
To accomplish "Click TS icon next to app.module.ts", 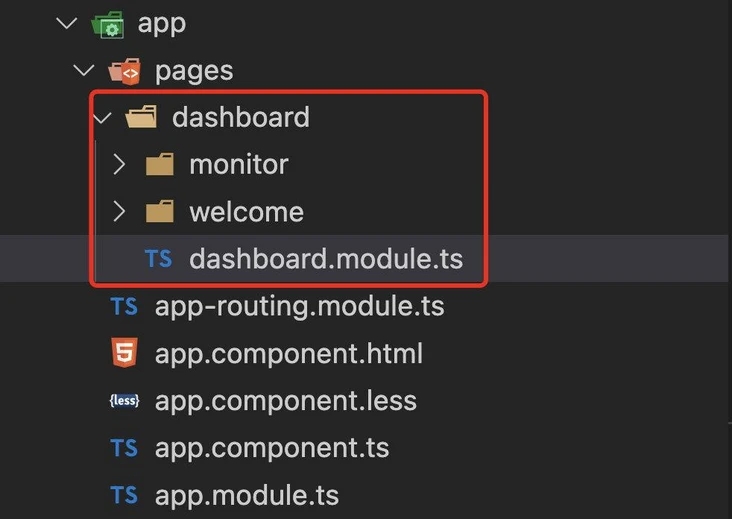I will click(124, 495).
